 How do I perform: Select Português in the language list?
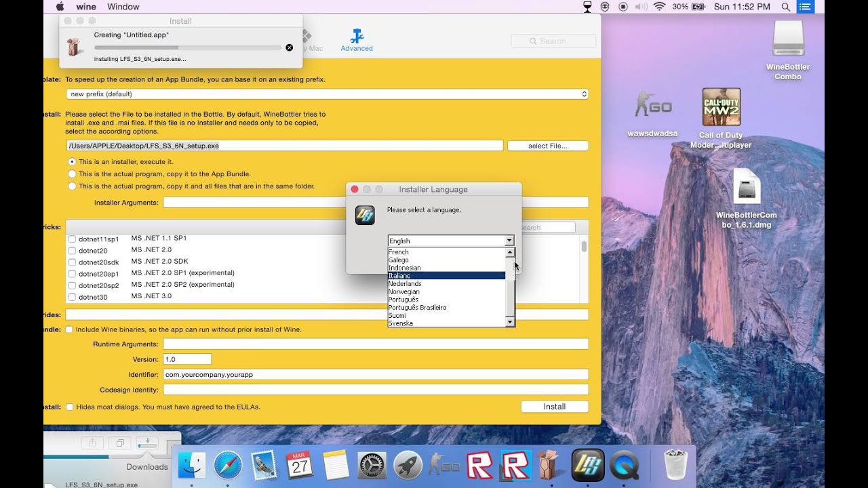pos(447,300)
